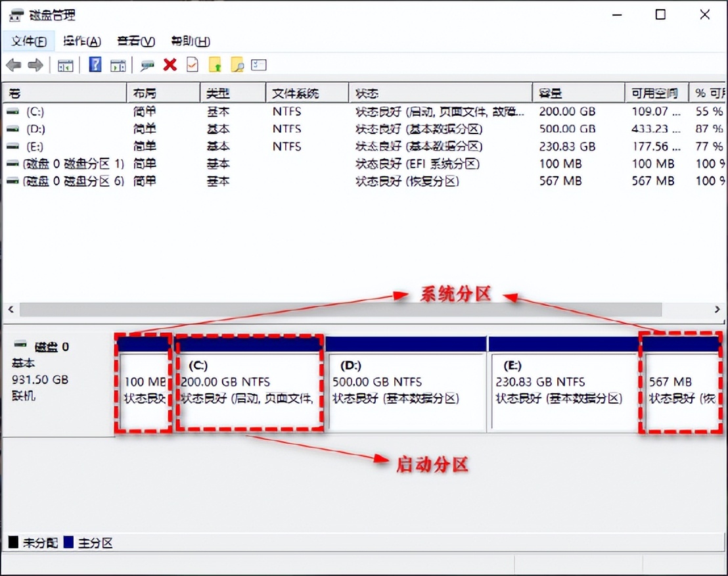Open Help using the question mark toolbar icon
Screen dimensions: 728x576
(95, 64)
